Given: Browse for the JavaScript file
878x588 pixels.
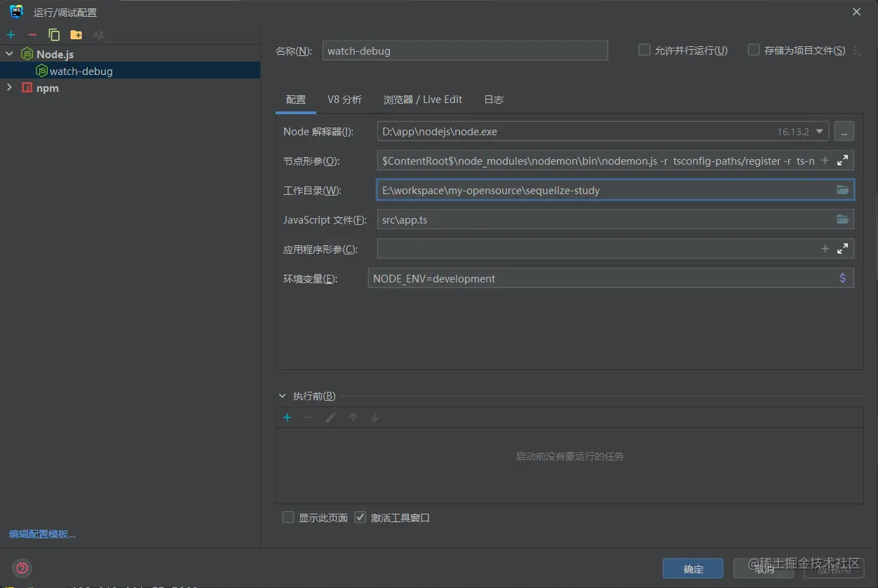Looking at the screenshot, I should (x=843, y=219).
